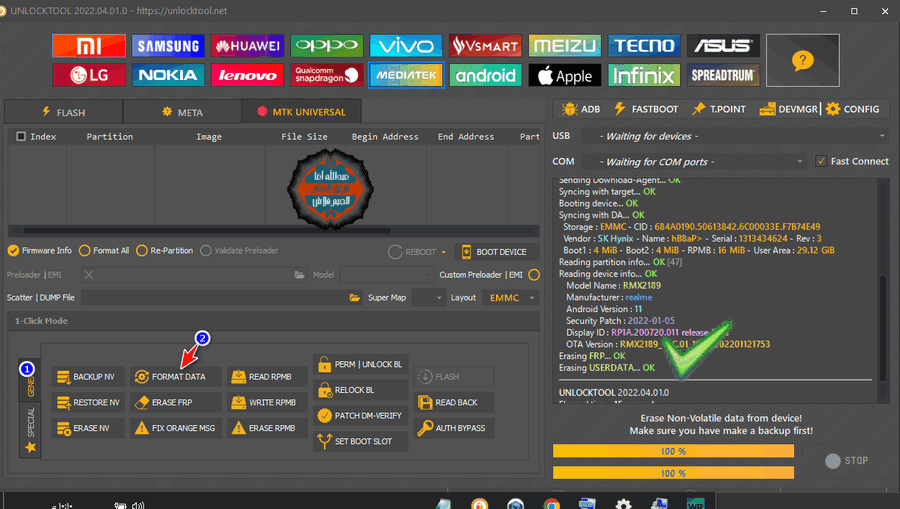
Task: Click the ERASE FRP button
Action: (x=175, y=402)
